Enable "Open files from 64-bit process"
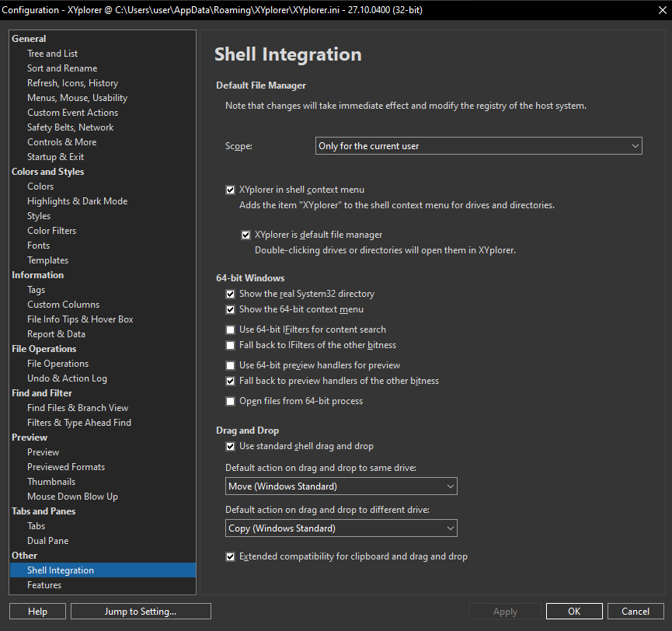Image resolution: width=672 pixels, height=631 pixels. (x=230, y=401)
